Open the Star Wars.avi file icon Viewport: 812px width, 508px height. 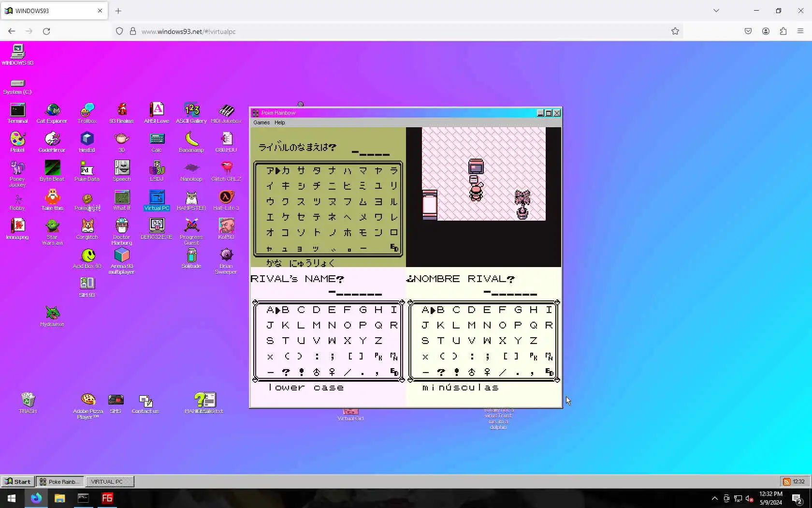52,232
